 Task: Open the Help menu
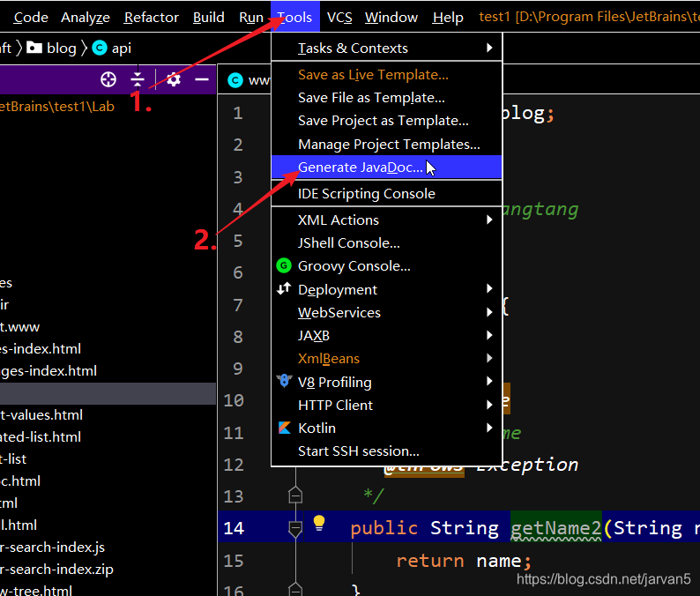[448, 17]
